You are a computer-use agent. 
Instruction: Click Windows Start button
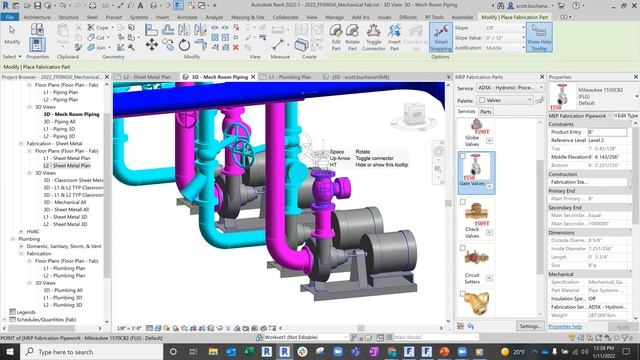pos(10,351)
